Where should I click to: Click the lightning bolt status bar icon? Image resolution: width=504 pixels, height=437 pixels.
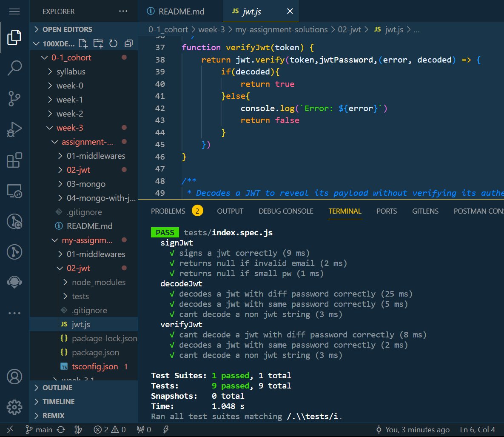tap(166, 430)
